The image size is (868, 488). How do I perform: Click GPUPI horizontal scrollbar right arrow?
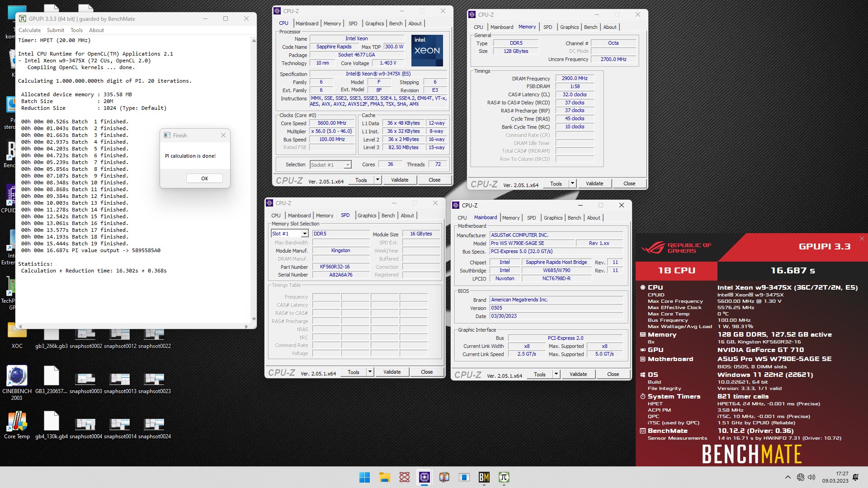246,326
